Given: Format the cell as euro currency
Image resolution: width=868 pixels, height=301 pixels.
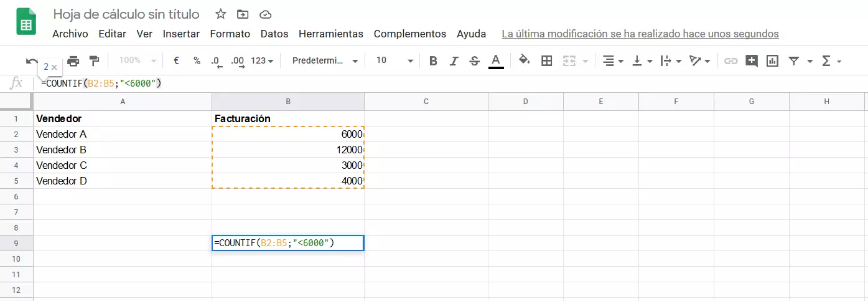Looking at the screenshot, I should (176, 60).
